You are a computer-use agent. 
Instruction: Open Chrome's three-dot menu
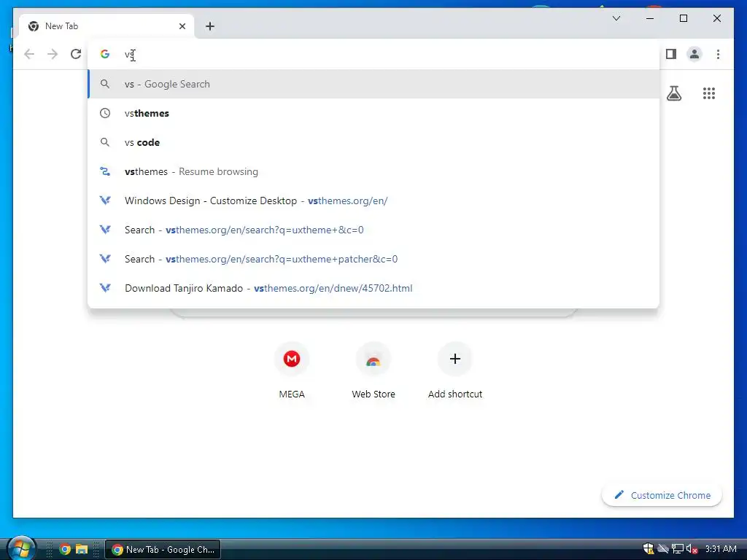718,54
